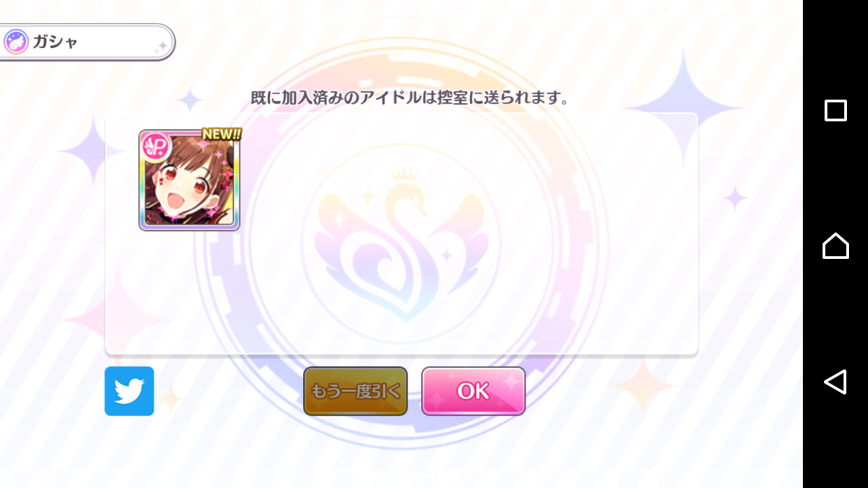Click the small orange sparkle beside the Twitter icon
Viewport: 868px width, 488px height.
170,399
